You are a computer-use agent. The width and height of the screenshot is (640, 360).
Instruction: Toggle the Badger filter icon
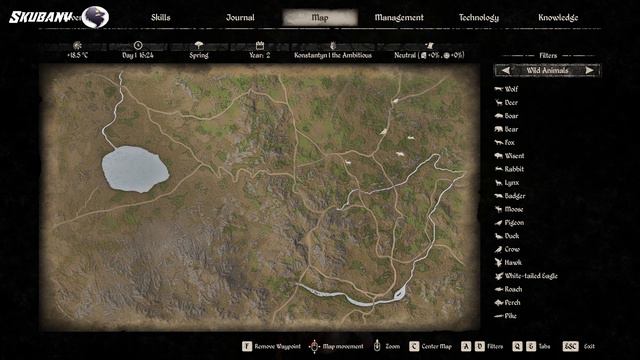pyautogui.click(x=498, y=196)
